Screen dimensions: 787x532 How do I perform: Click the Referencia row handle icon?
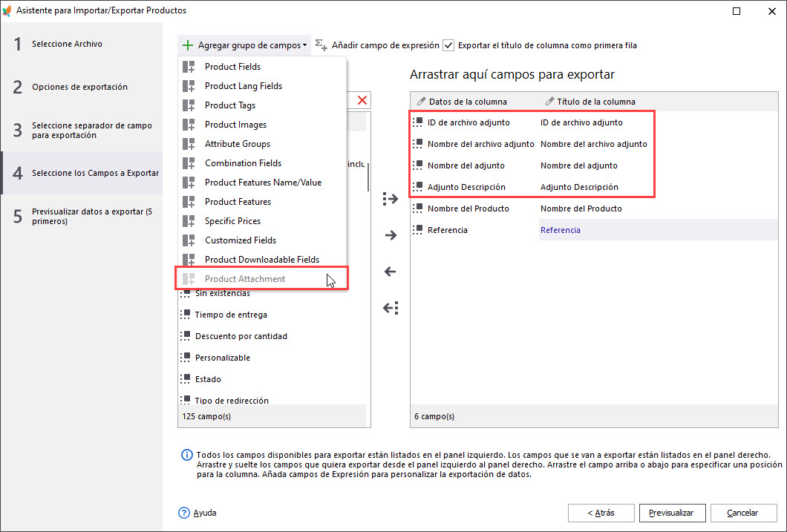(417, 230)
